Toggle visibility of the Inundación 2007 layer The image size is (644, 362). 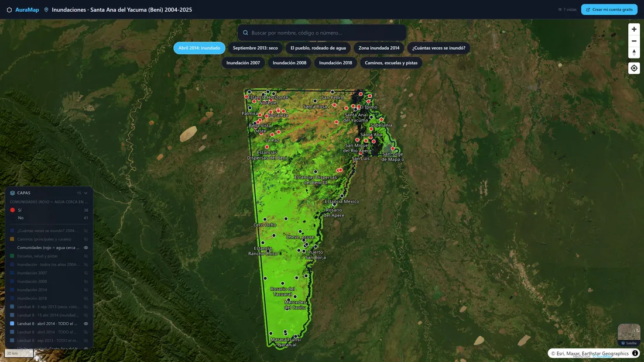click(86, 273)
